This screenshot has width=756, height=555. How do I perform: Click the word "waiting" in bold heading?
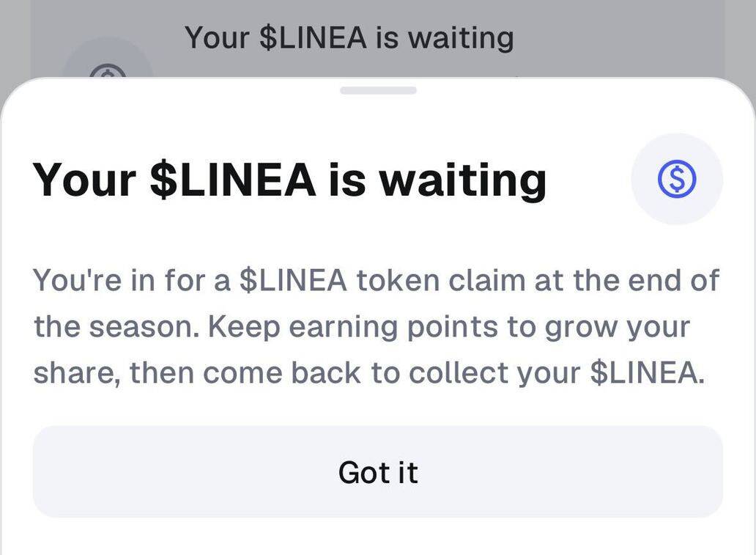click(462, 179)
